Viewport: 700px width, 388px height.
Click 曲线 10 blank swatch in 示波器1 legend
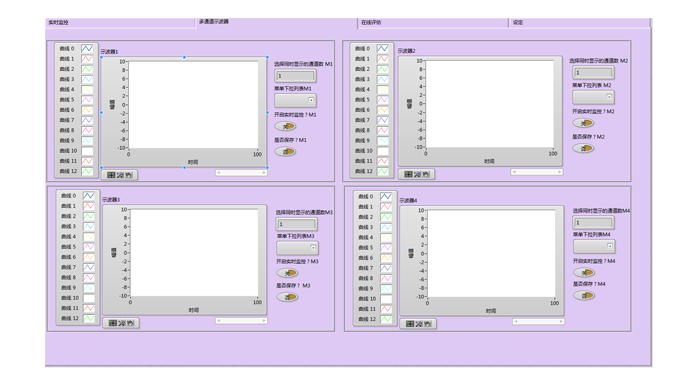[x=87, y=150]
